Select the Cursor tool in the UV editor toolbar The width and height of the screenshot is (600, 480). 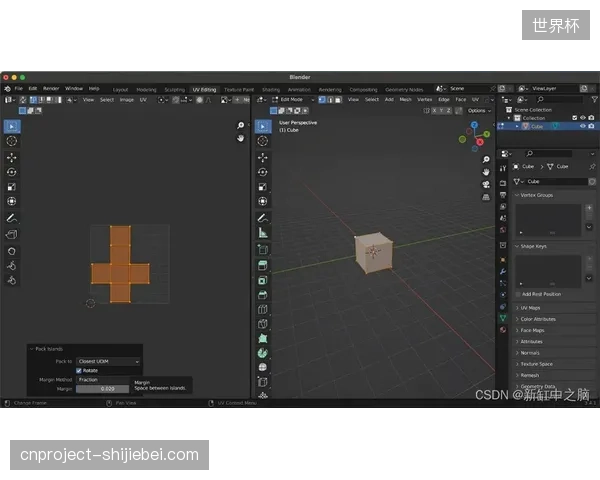(x=12, y=141)
